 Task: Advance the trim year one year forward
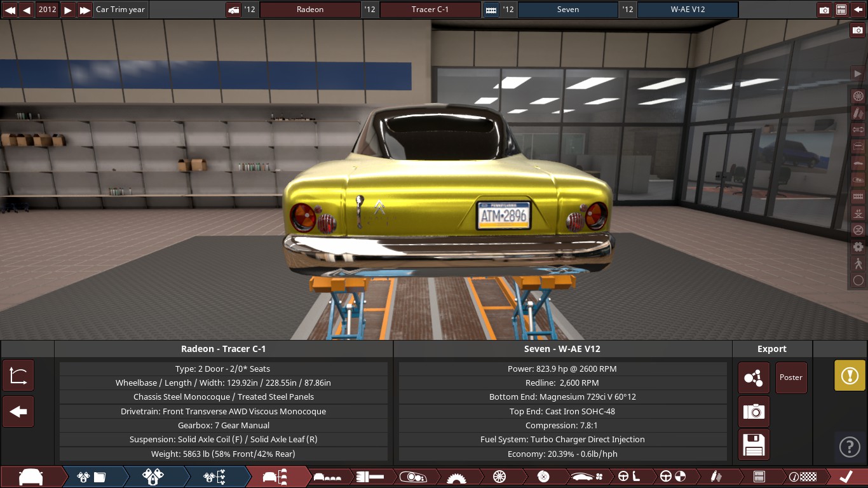(68, 10)
